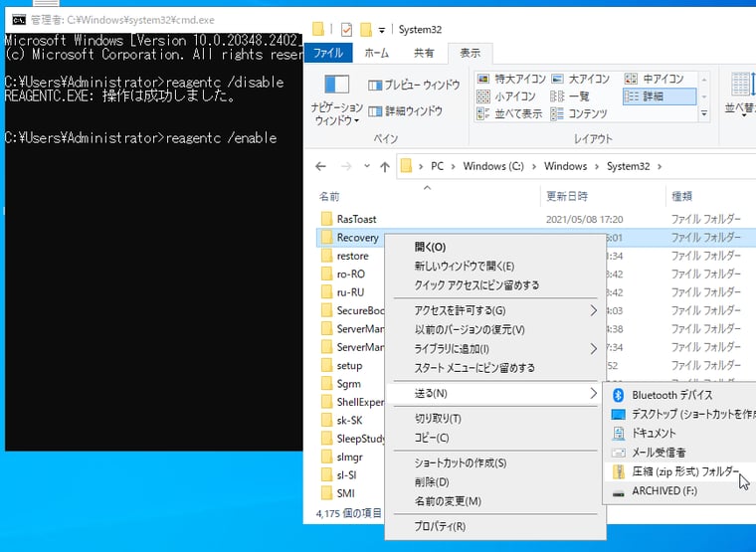This screenshot has width=756, height=552.
Task: Send to ARCHIVED (F:) drive
Action: (679, 491)
